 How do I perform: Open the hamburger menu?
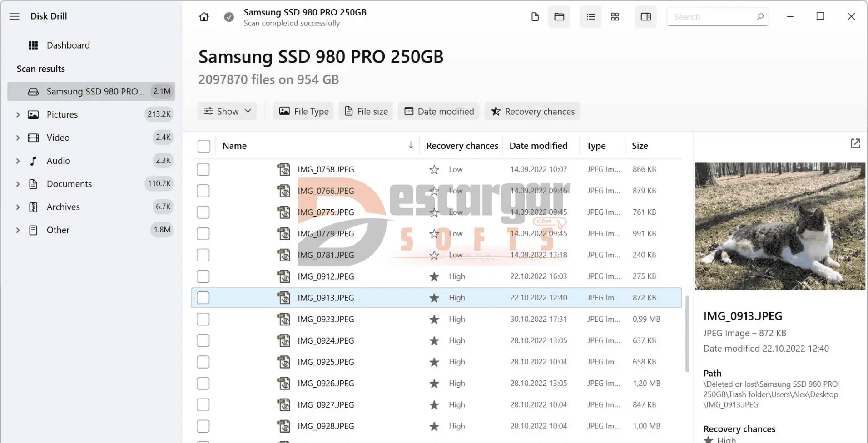click(15, 16)
